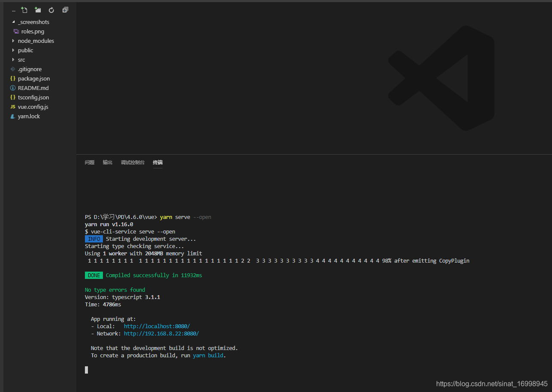This screenshot has height=392, width=552.
Task: Click the yarn icon beside yarn.lock
Action: tap(13, 116)
